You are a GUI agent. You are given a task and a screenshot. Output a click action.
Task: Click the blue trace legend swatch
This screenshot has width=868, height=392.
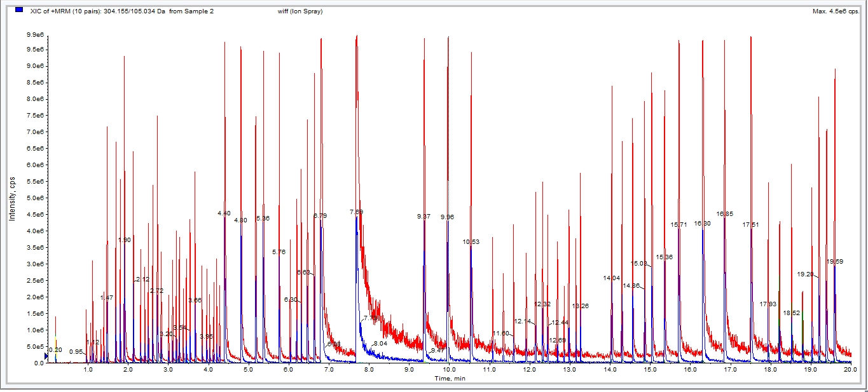coord(19,11)
